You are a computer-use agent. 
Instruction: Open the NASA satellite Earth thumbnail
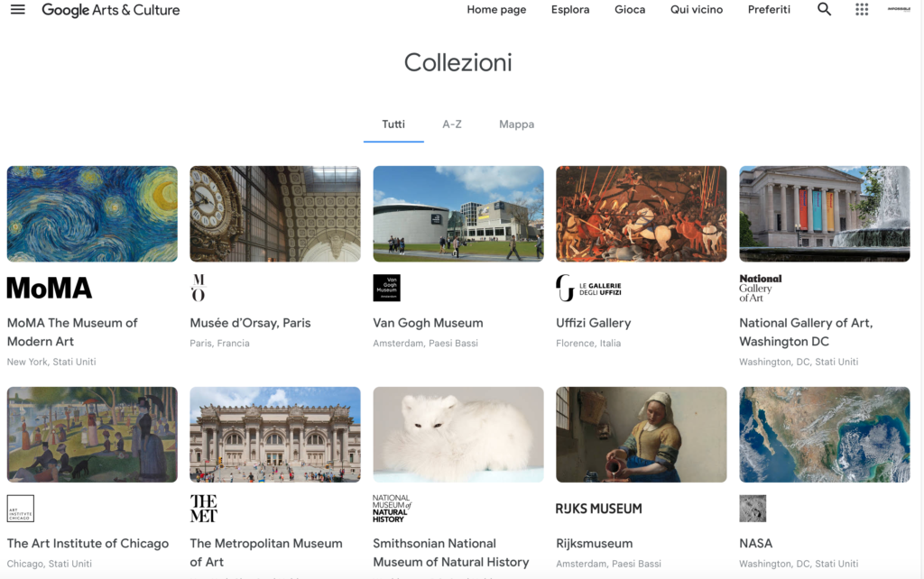pos(825,435)
